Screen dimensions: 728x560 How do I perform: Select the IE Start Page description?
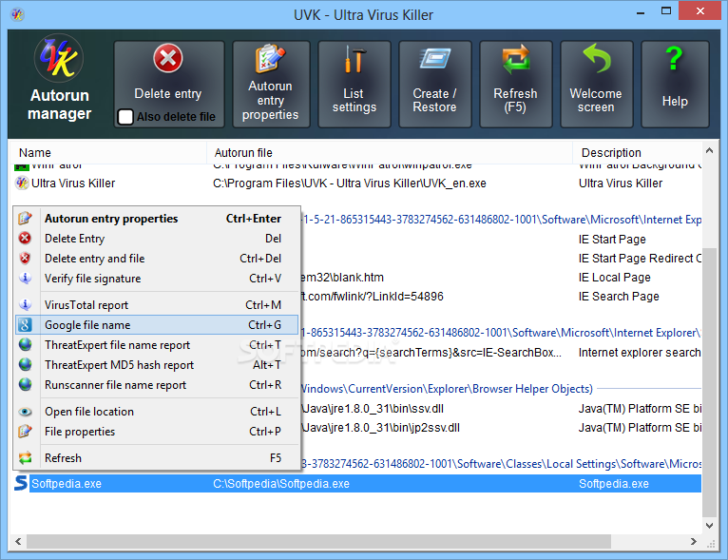click(612, 240)
